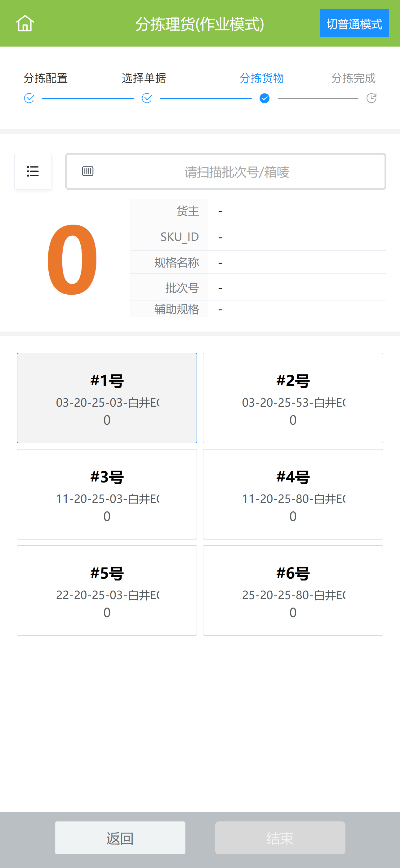Select the 选择单据 step label
The width and height of the screenshot is (400, 868).
pyautogui.click(x=144, y=78)
